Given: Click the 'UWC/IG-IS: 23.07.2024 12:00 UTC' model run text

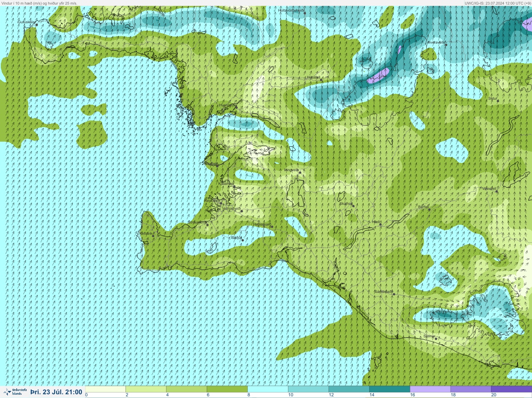Looking at the screenshot, I should (494, 3).
